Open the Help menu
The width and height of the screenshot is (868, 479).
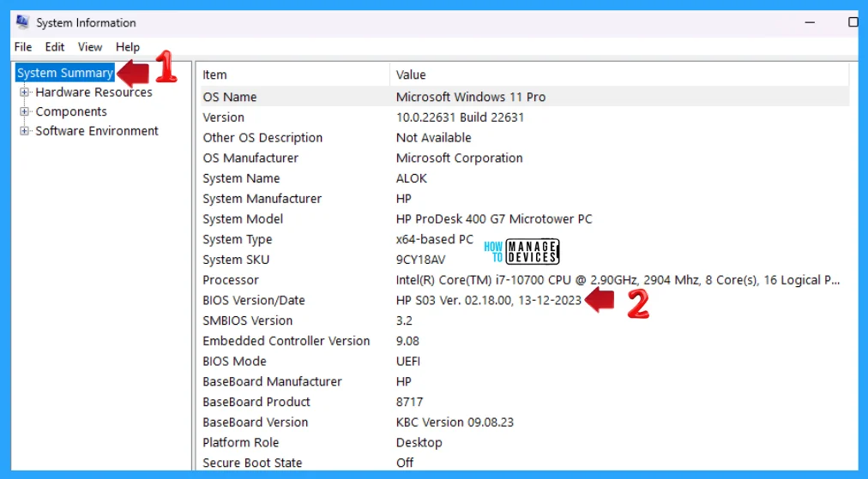pyautogui.click(x=128, y=47)
